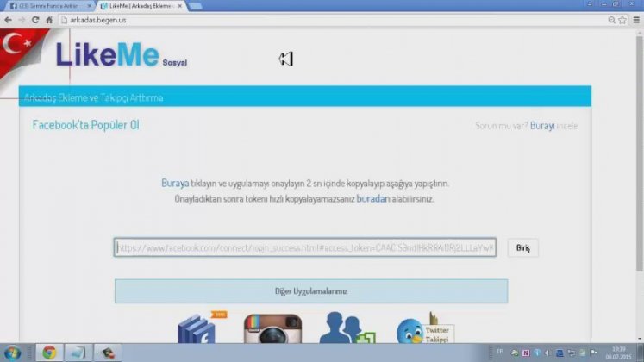The image size is (644, 362).
Task: Click the Giriş login button
Action: (522, 248)
